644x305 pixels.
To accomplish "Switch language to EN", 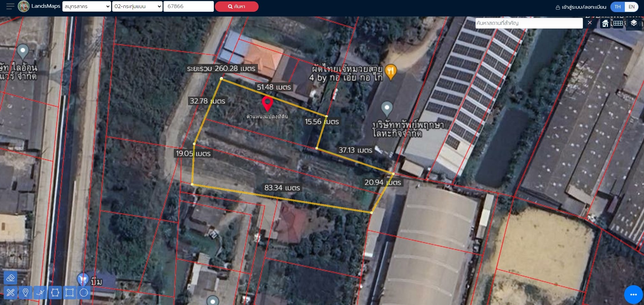I will (x=632, y=7).
